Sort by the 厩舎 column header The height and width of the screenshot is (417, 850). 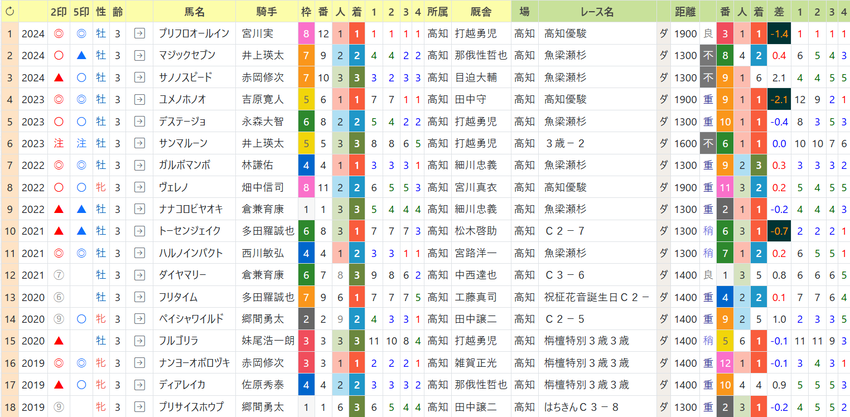pos(481,11)
